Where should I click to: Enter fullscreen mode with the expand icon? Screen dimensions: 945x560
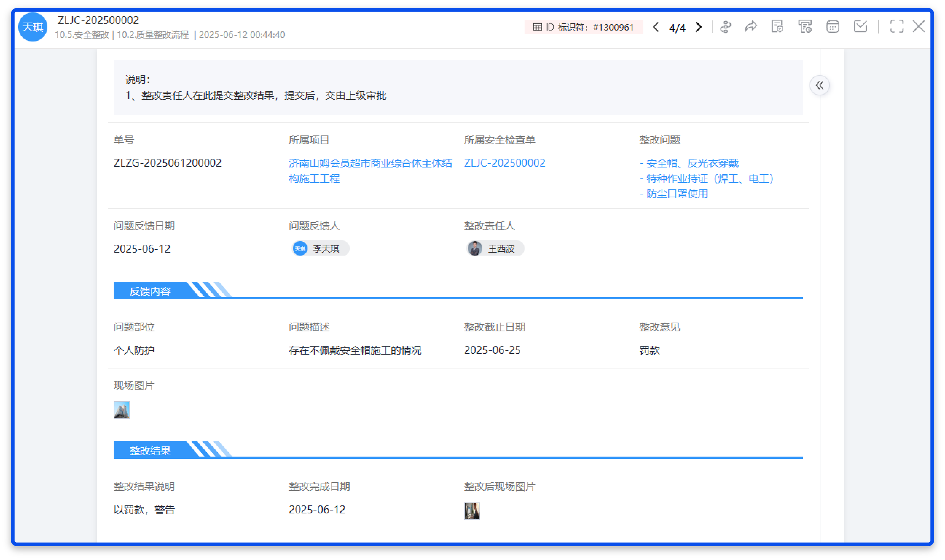click(x=897, y=27)
